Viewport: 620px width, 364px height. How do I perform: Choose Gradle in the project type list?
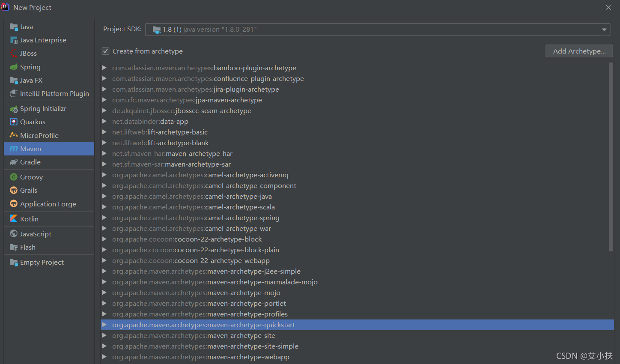pos(49,162)
